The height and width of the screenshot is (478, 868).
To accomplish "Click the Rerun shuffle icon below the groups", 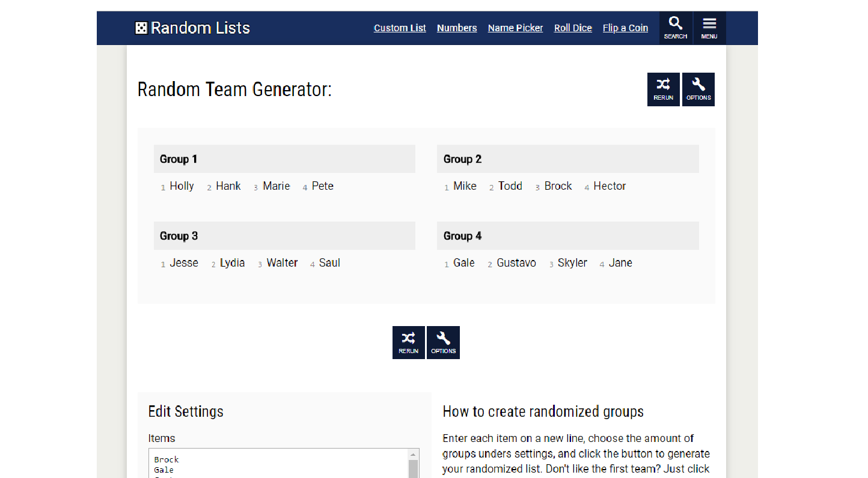I will [x=409, y=342].
